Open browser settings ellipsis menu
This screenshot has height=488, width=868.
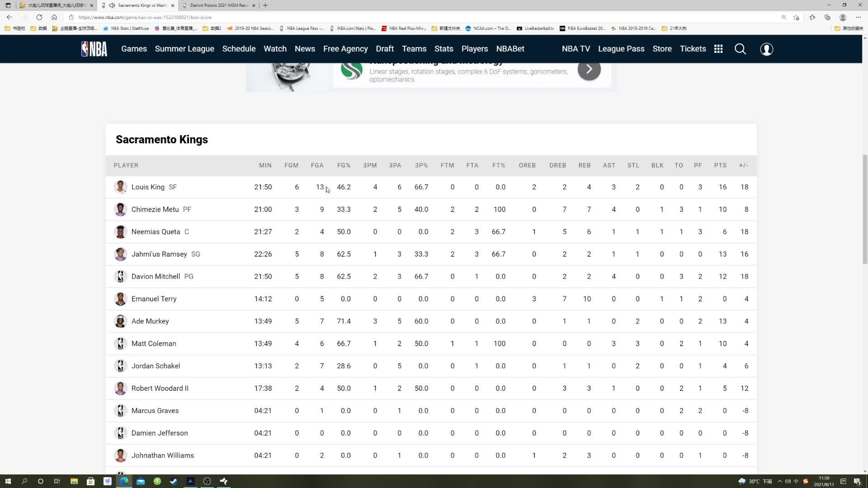(x=858, y=17)
